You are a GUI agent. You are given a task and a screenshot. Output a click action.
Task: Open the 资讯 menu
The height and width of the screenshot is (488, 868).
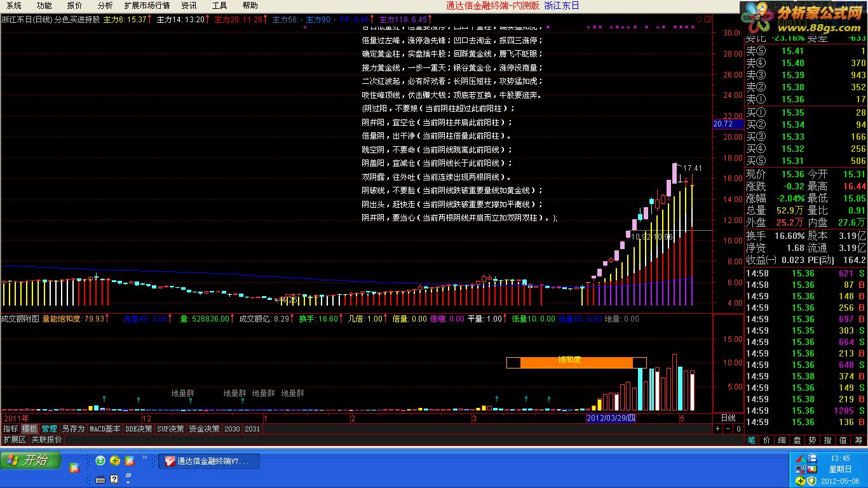pos(189,6)
